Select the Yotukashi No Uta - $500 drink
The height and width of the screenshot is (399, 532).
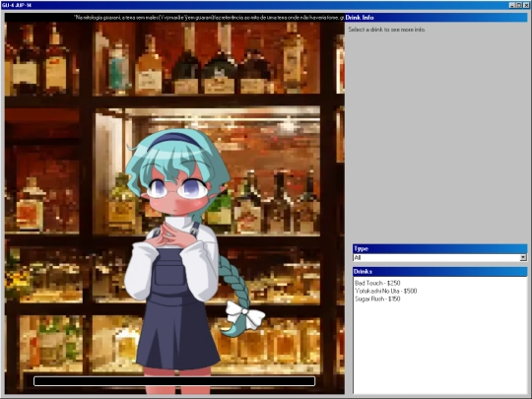pyautogui.click(x=386, y=291)
